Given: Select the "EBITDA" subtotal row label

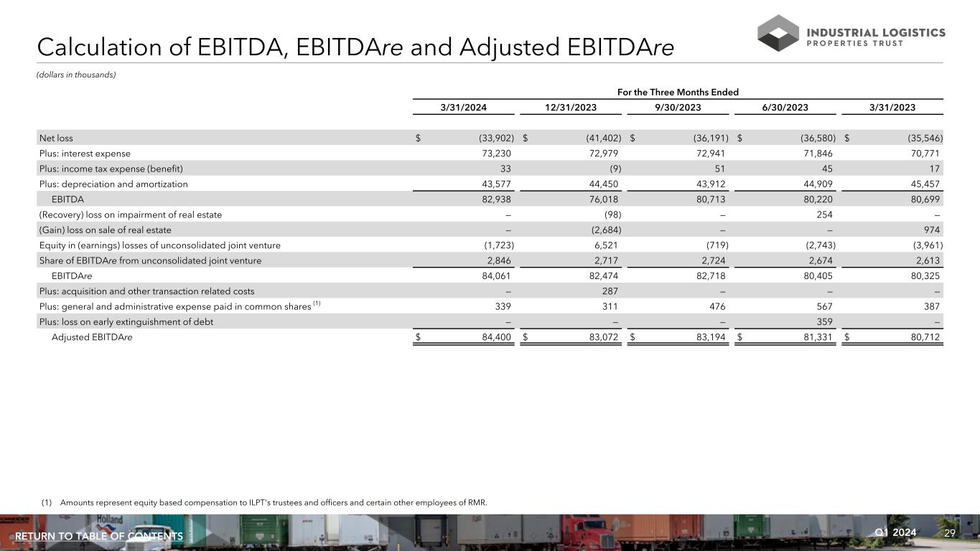Looking at the screenshot, I should [68, 199].
